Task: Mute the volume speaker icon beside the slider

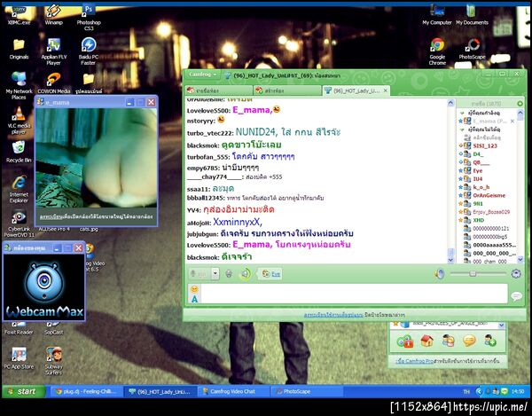Action: (439, 273)
